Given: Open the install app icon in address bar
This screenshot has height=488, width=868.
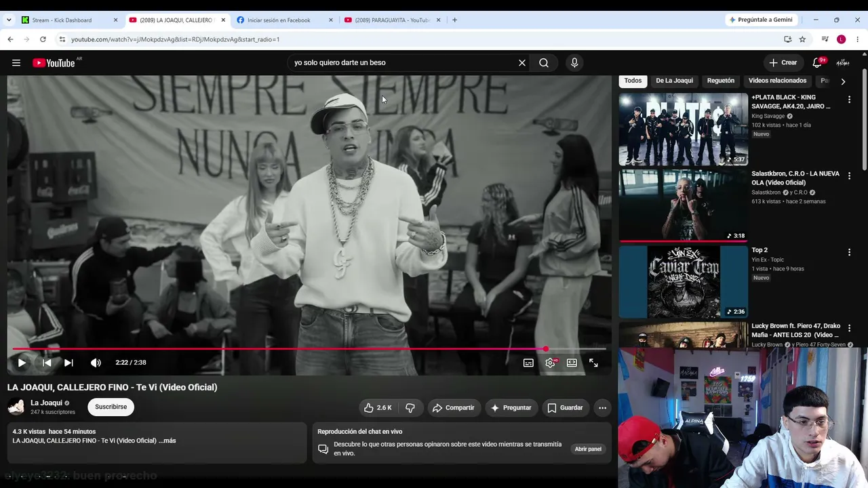Looking at the screenshot, I should coord(788,39).
